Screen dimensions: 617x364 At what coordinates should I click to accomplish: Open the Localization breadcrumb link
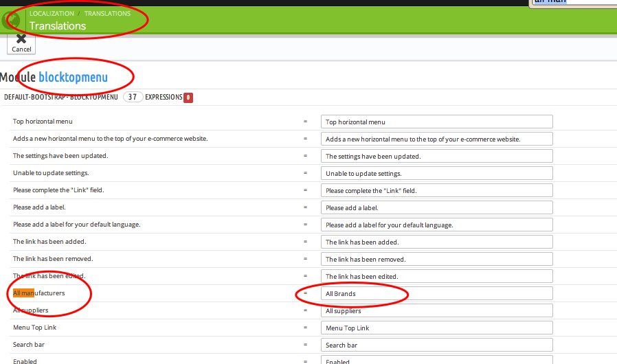(52, 13)
